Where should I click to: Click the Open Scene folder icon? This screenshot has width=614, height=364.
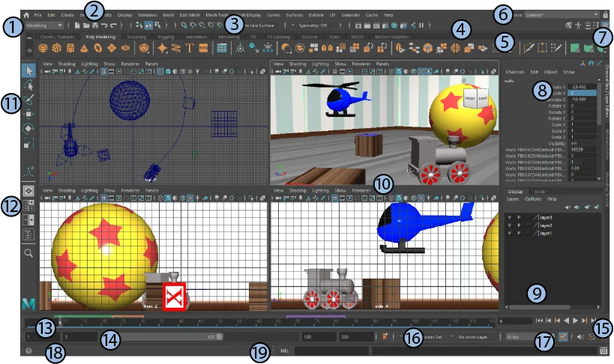(86, 25)
